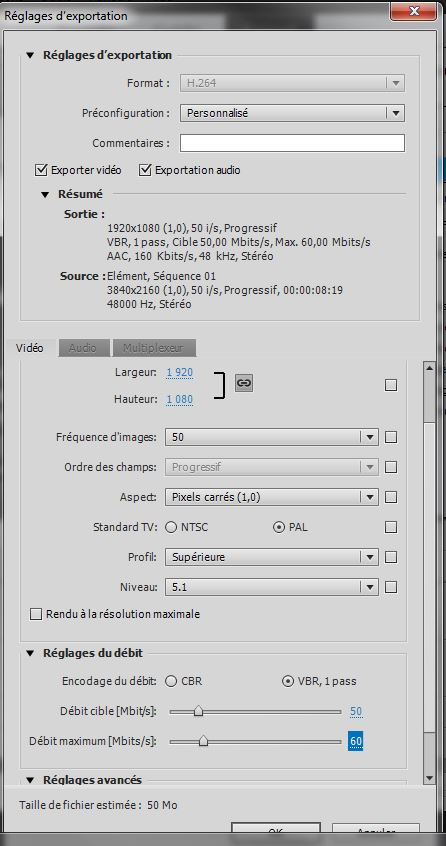Select CBR bitrate encoding
This screenshot has height=846, width=446.
pos(171,681)
